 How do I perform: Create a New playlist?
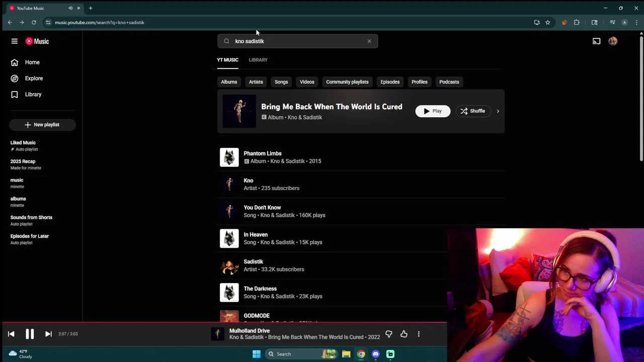(42, 125)
